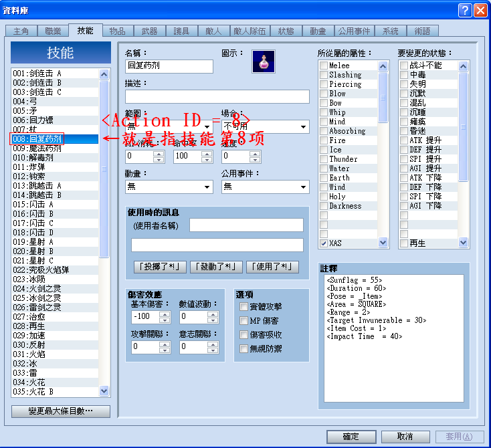Select skill 001:剑连击 A
The image size is (491, 448).
point(54,74)
